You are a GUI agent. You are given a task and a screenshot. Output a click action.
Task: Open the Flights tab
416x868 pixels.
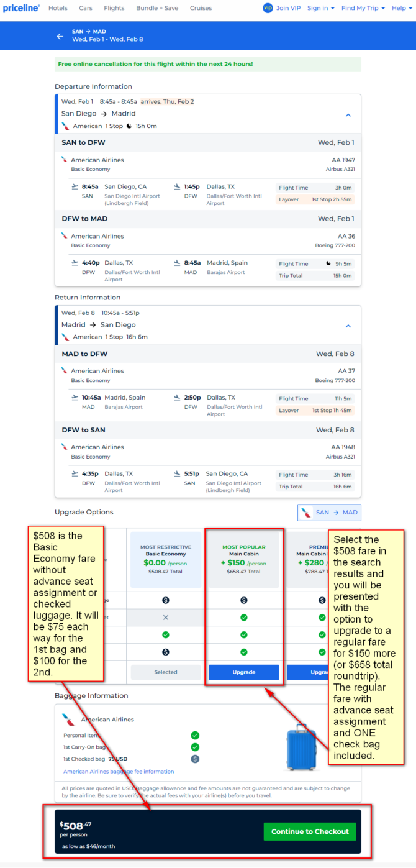114,8
